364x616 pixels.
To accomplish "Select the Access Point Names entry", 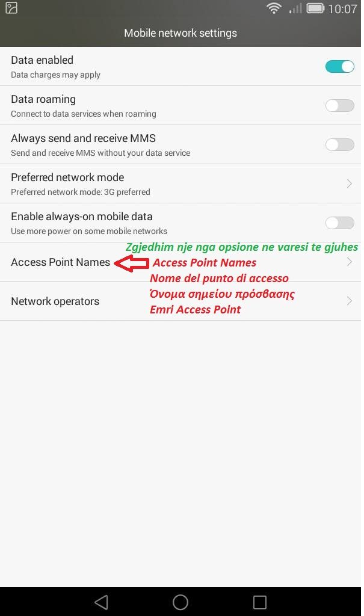I will [180, 262].
